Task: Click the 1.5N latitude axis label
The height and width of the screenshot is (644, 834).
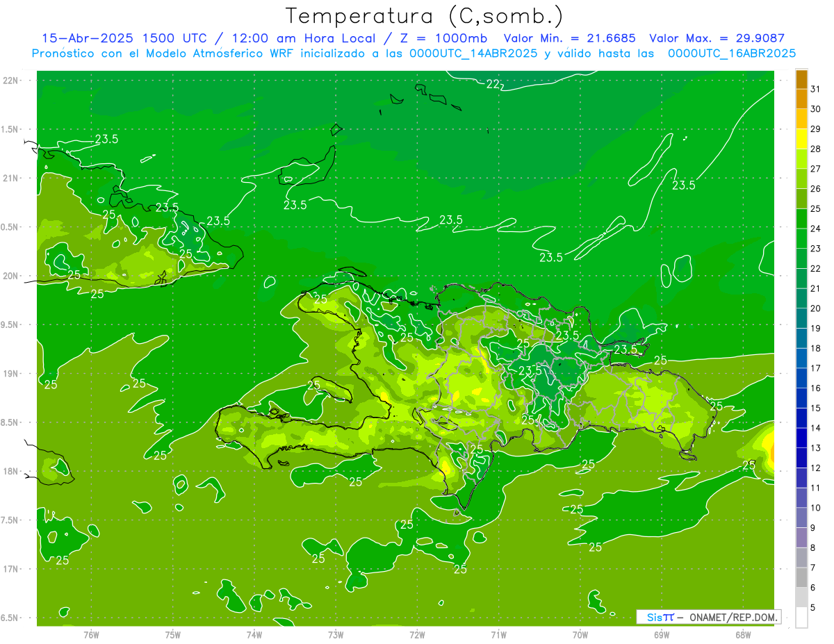Action: tap(10, 129)
